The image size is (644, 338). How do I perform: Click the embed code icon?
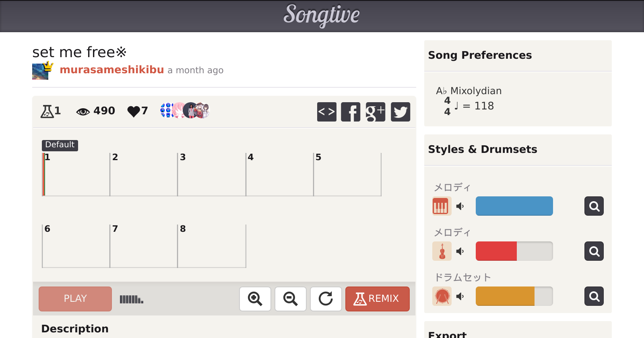click(326, 112)
